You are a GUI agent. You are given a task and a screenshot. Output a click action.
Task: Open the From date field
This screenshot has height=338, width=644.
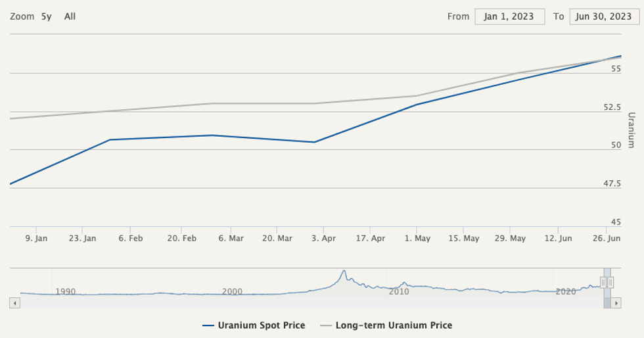509,16
